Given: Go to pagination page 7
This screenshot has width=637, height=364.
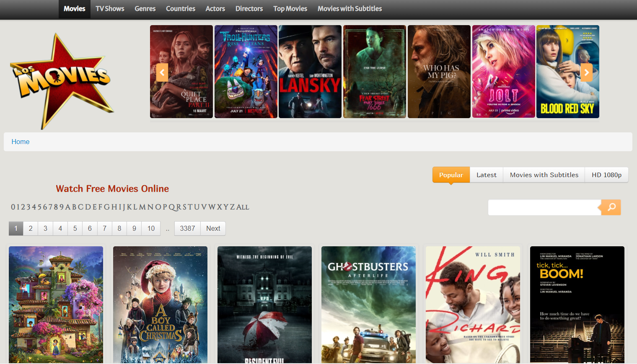Looking at the screenshot, I should pyautogui.click(x=105, y=229).
